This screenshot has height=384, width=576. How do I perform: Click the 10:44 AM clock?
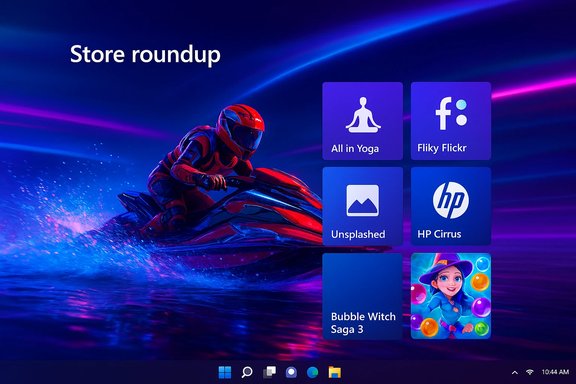(x=555, y=372)
